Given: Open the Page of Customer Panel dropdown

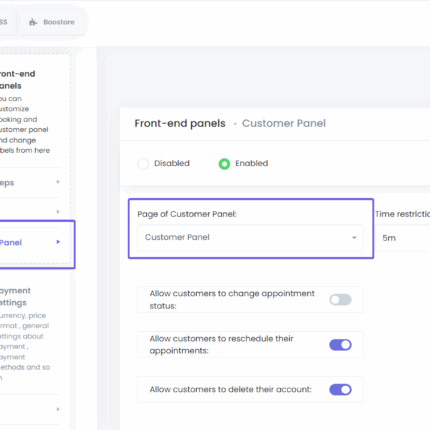Looking at the screenshot, I should (250, 238).
